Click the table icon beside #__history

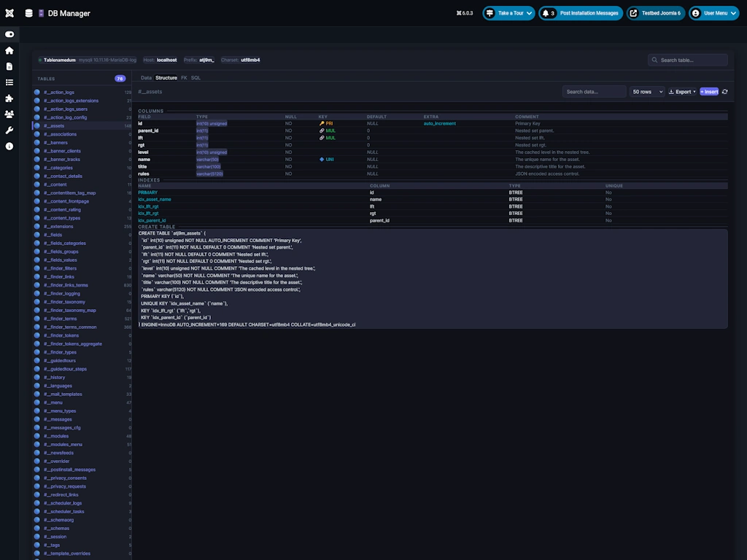37,377
